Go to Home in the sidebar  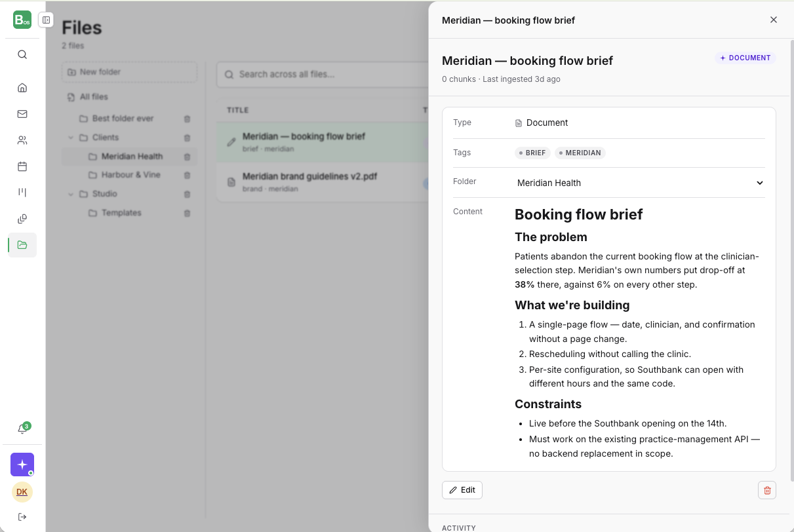(x=22, y=88)
